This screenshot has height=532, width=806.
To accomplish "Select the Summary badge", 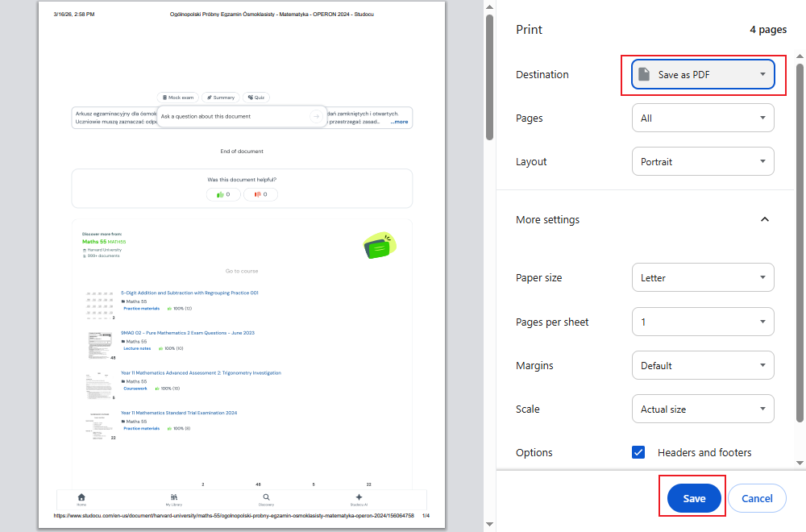I will click(x=220, y=98).
